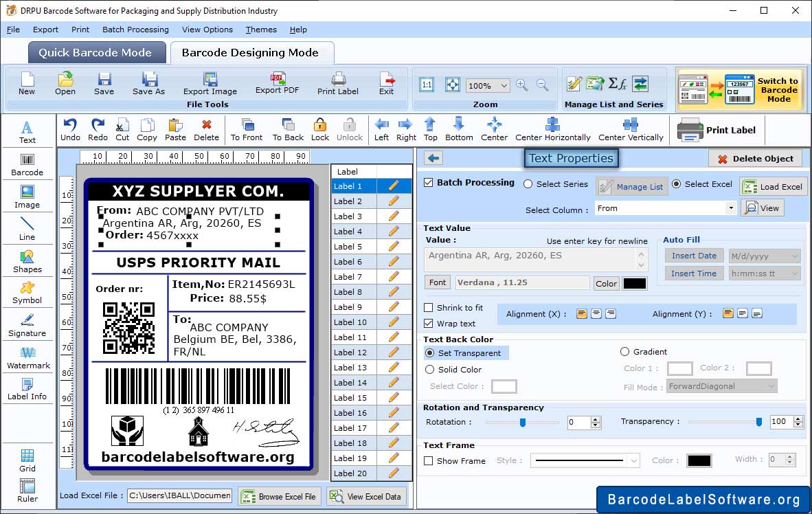Choose the Select Series radio option

pyautogui.click(x=528, y=184)
